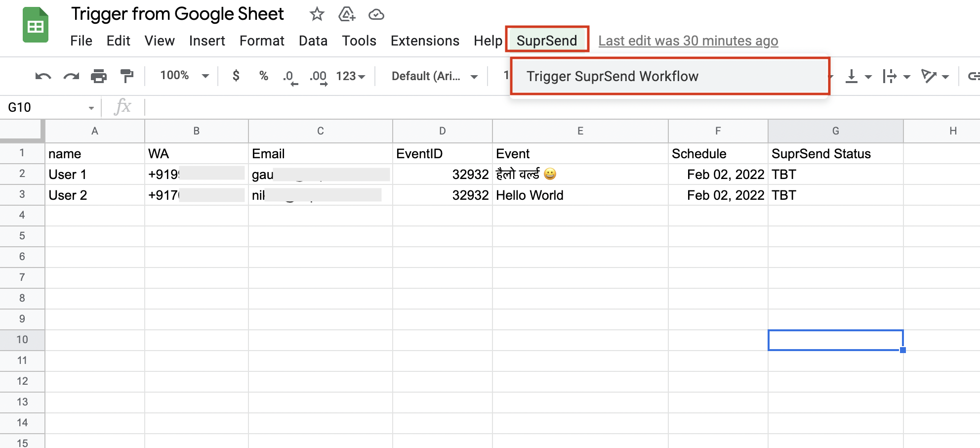This screenshot has height=448, width=980.
Task: Format as currency with dollar sign
Action: (236, 76)
